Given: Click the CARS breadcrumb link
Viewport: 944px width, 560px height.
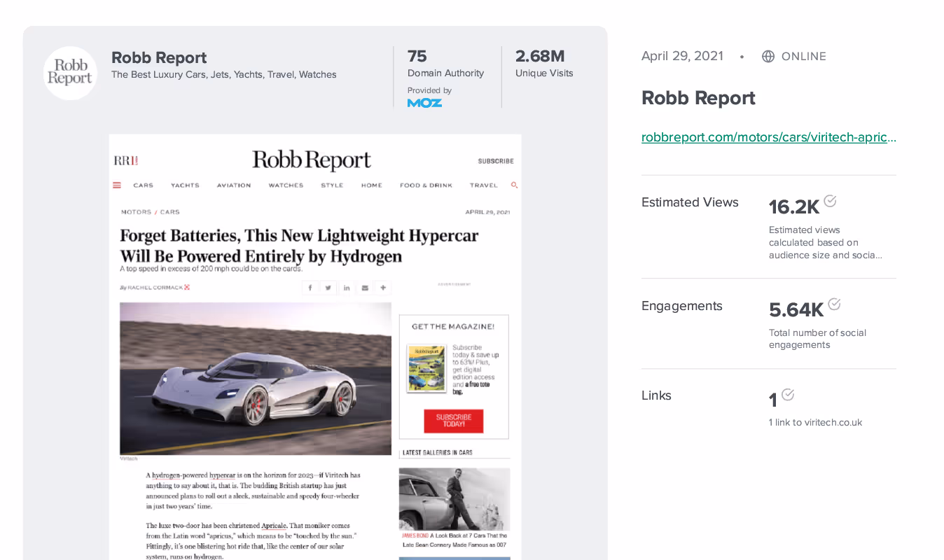Looking at the screenshot, I should point(170,212).
